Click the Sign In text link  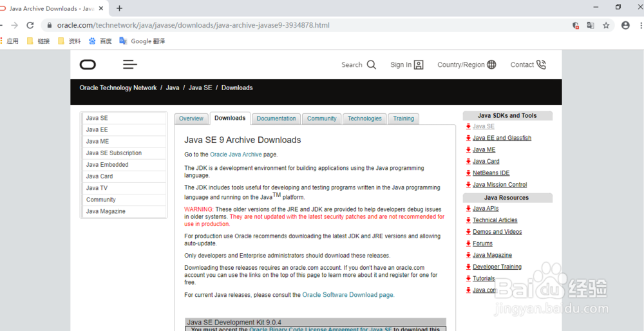[x=401, y=65]
